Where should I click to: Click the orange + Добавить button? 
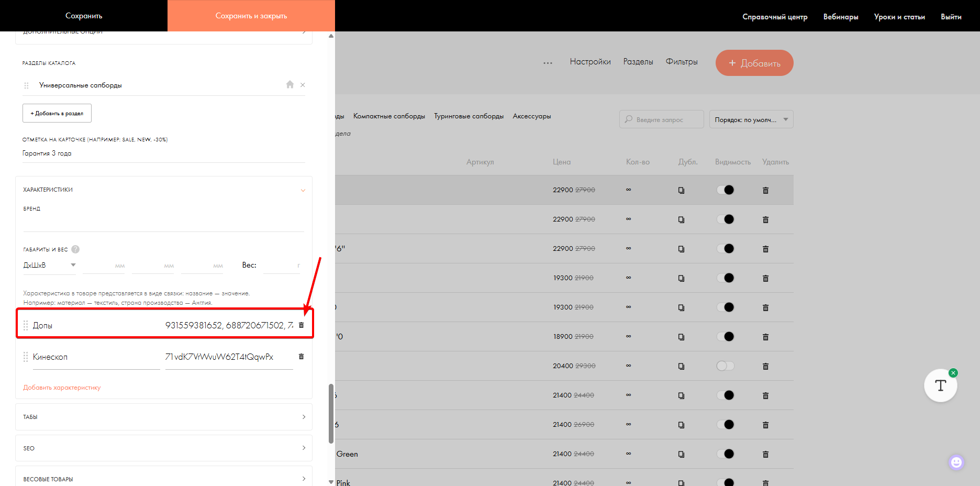coord(754,63)
